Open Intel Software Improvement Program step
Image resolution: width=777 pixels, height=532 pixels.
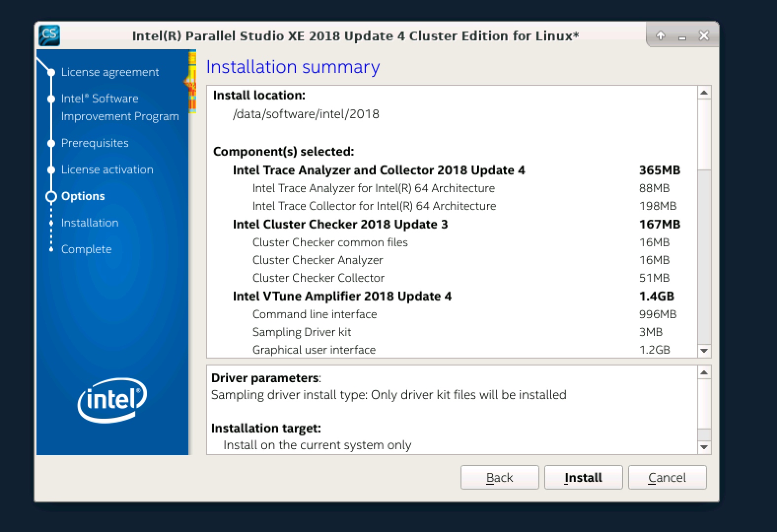[x=119, y=107]
